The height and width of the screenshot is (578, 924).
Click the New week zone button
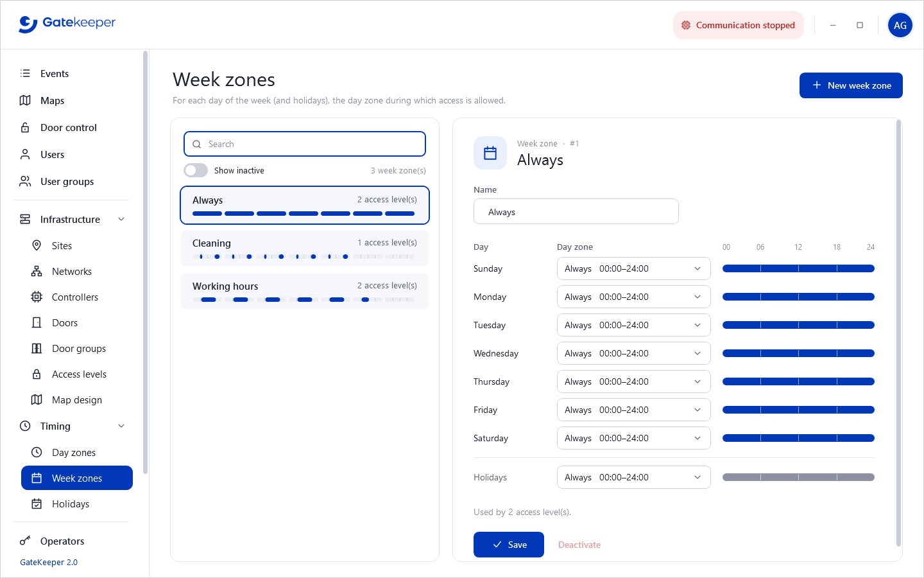851,85
